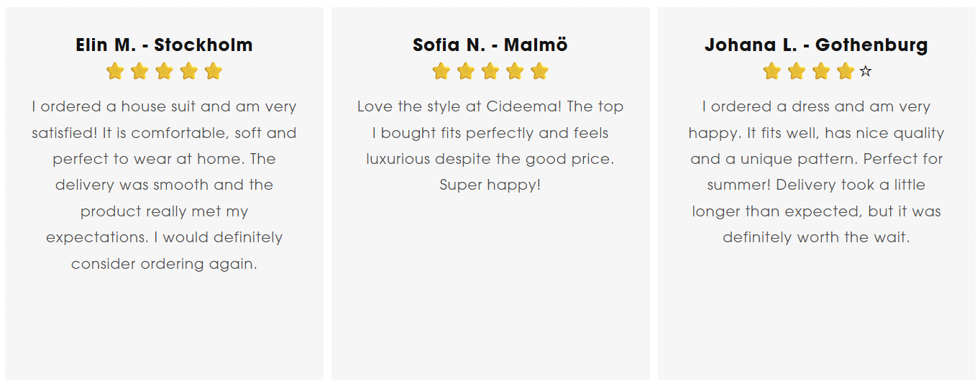Image resolution: width=980 pixels, height=386 pixels.
Task: Click the "Johana L. - Gothenburg" reviewer heading
Action: coord(816,45)
